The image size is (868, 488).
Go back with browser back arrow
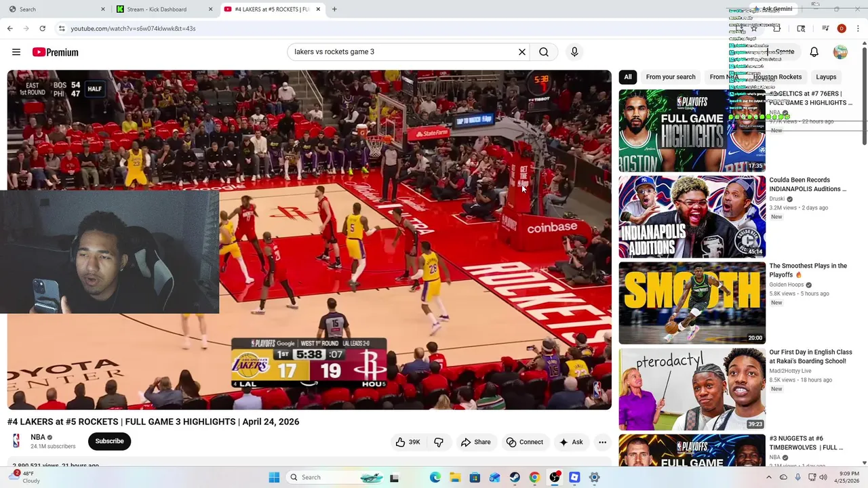10,28
